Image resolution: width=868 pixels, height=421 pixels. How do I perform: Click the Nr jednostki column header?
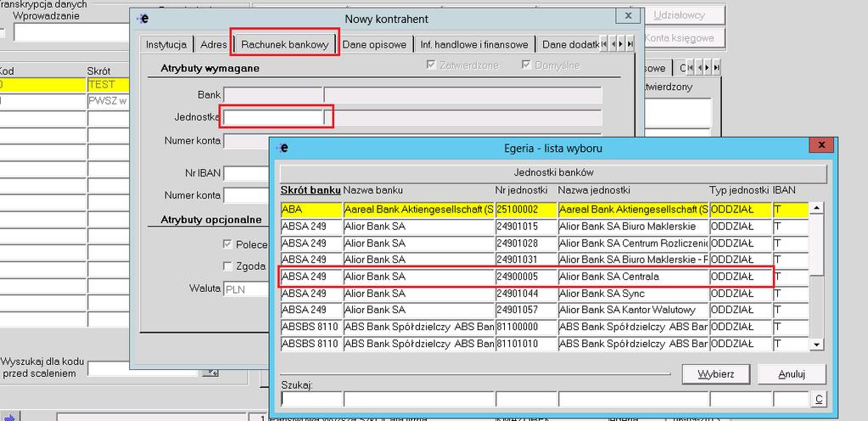click(522, 190)
